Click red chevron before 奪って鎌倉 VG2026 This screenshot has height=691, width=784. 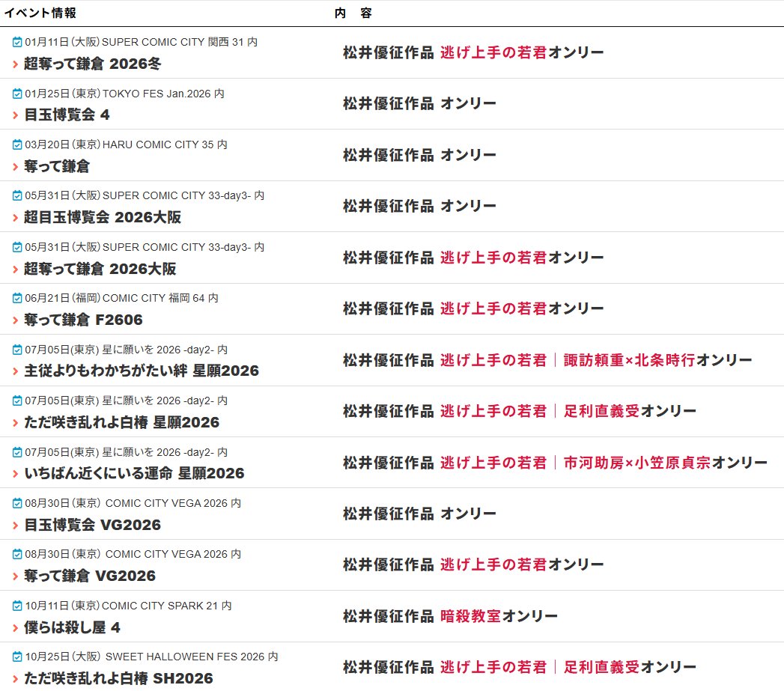pyautogui.click(x=16, y=576)
